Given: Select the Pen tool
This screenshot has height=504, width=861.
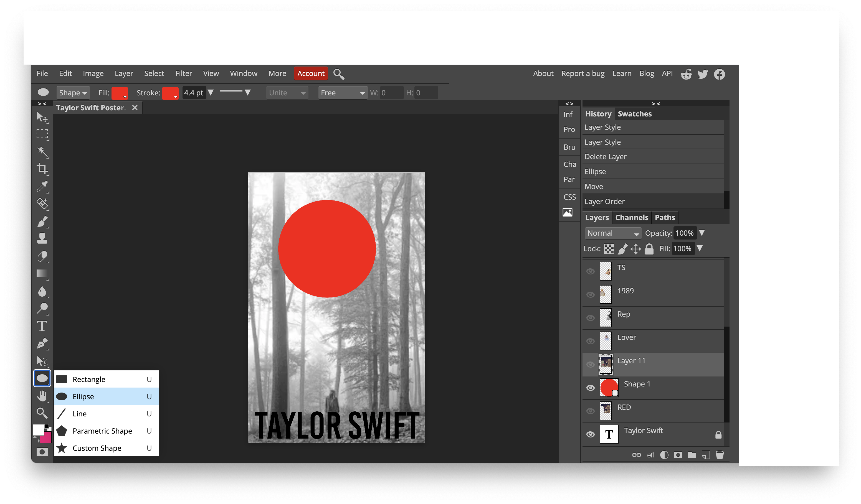Looking at the screenshot, I should (42, 343).
